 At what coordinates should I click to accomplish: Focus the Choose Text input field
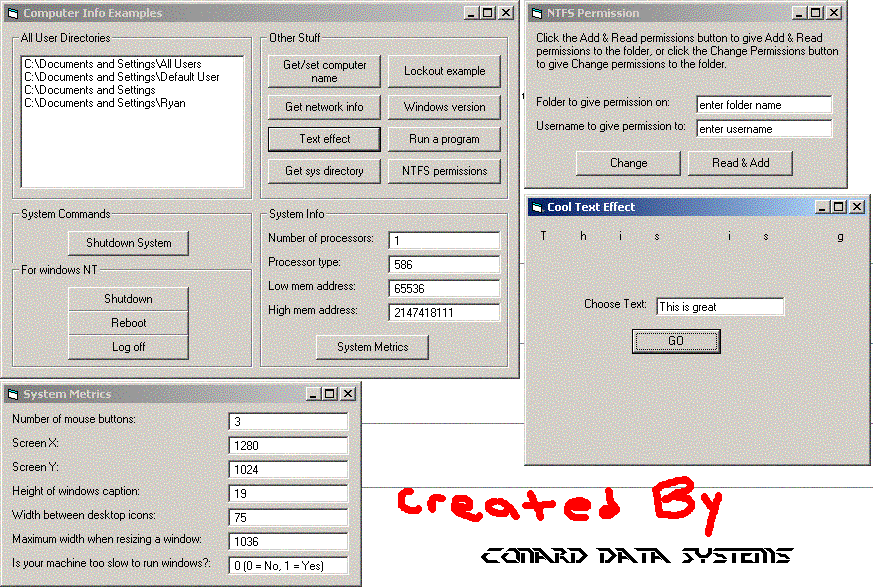tap(719, 307)
